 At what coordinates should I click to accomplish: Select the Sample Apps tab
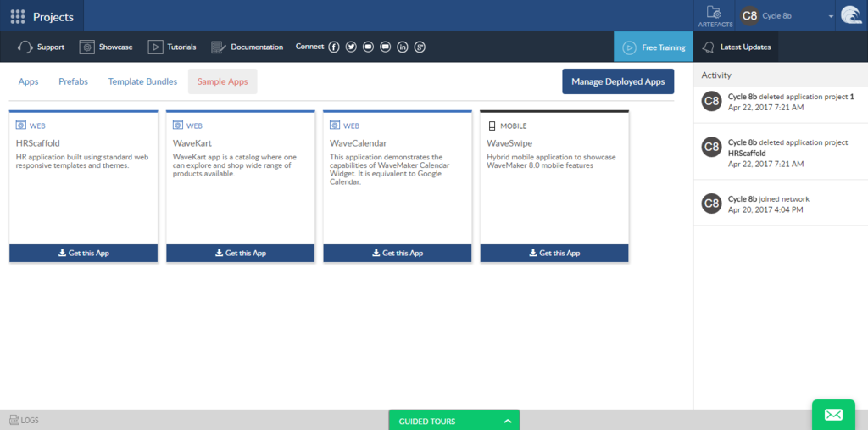[x=223, y=81]
